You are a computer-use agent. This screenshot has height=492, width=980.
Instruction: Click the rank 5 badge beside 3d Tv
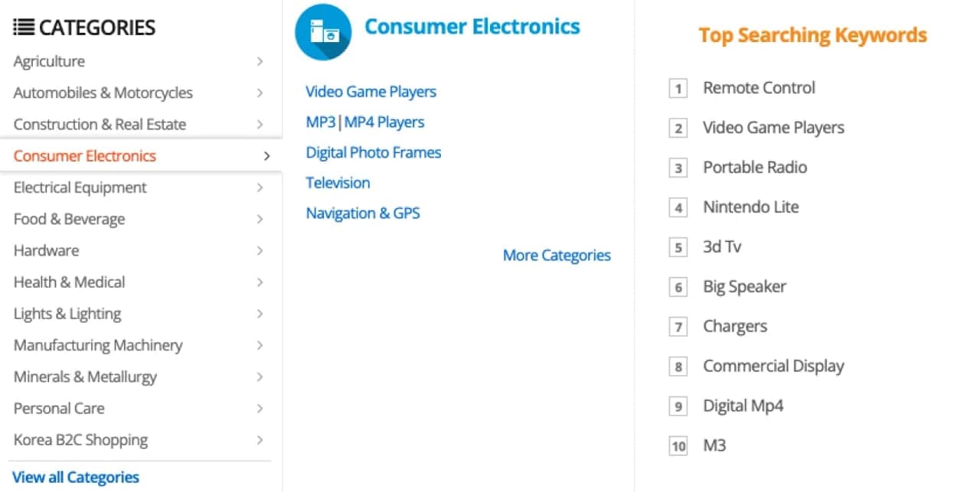[x=678, y=248]
